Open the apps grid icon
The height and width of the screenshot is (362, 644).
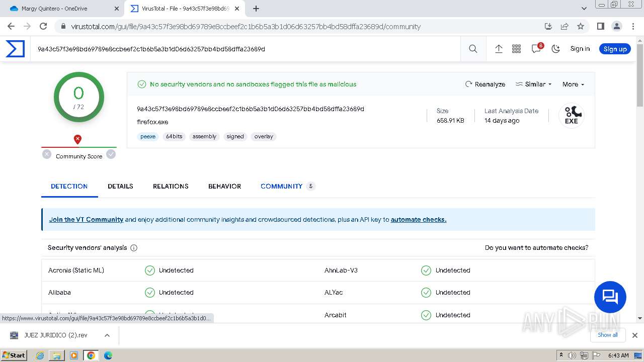click(x=516, y=49)
